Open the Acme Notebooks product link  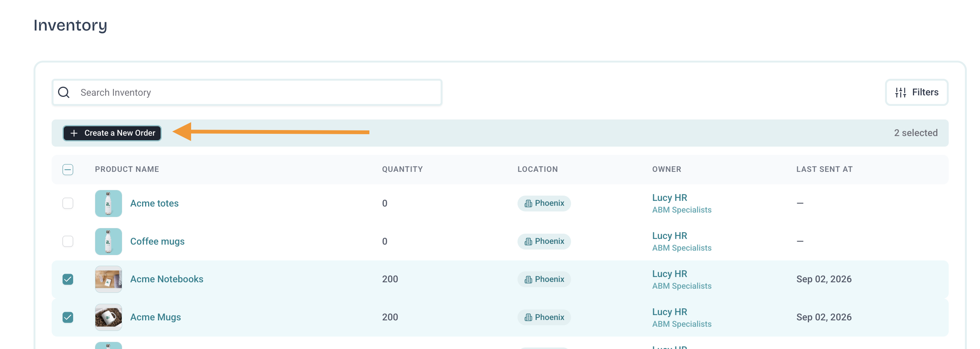167,279
